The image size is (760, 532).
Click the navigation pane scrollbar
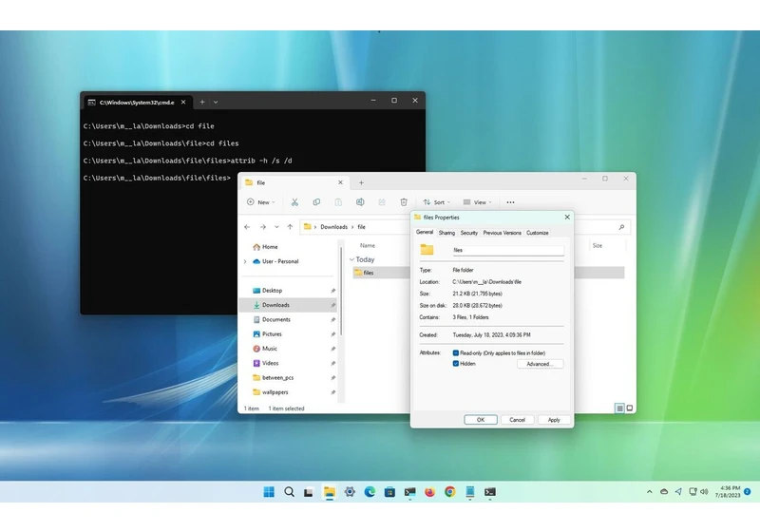341,291
